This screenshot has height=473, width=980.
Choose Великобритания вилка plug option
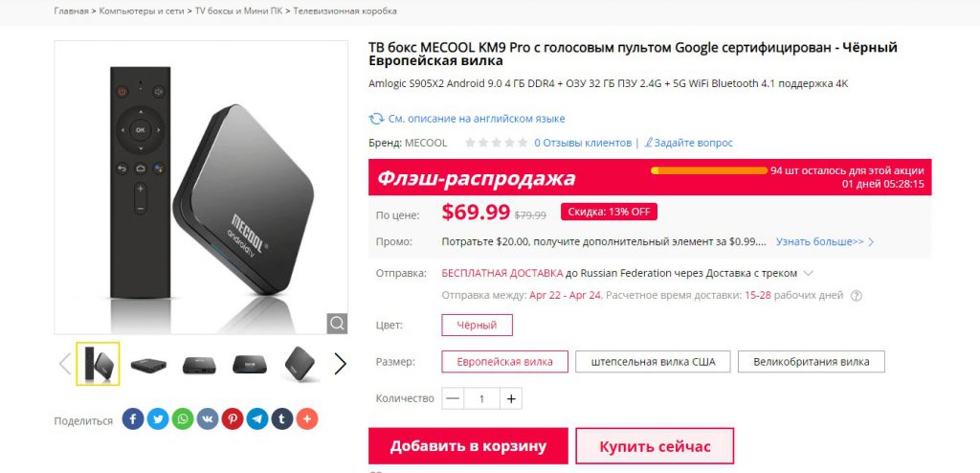(812, 362)
